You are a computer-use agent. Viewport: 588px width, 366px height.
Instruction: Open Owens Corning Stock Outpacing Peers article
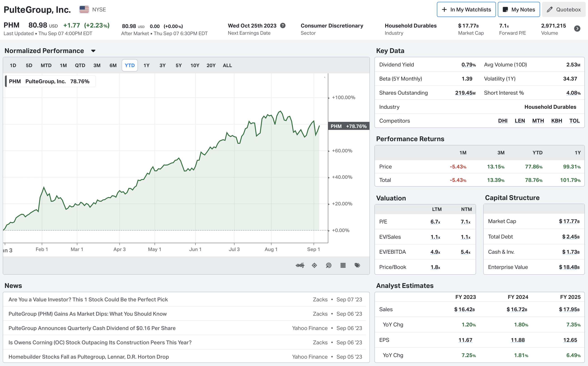click(100, 342)
